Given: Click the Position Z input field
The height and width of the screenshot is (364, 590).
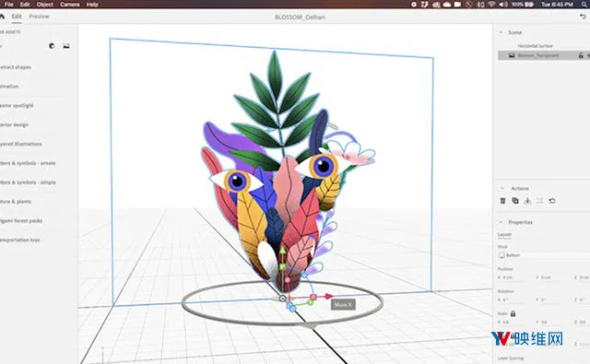Looking at the screenshot, I should click(582, 277).
